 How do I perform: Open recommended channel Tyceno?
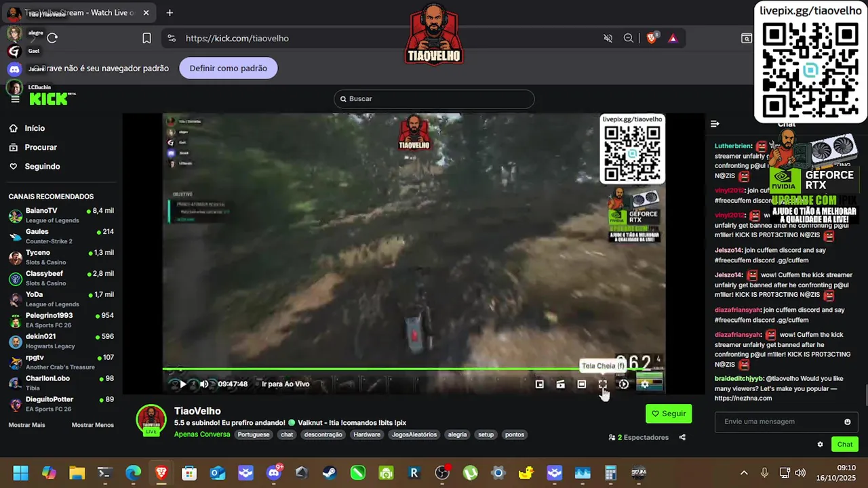[x=61, y=258]
